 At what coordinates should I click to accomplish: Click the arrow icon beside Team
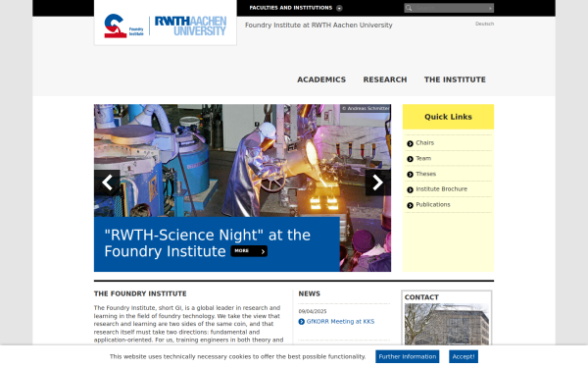coord(410,159)
